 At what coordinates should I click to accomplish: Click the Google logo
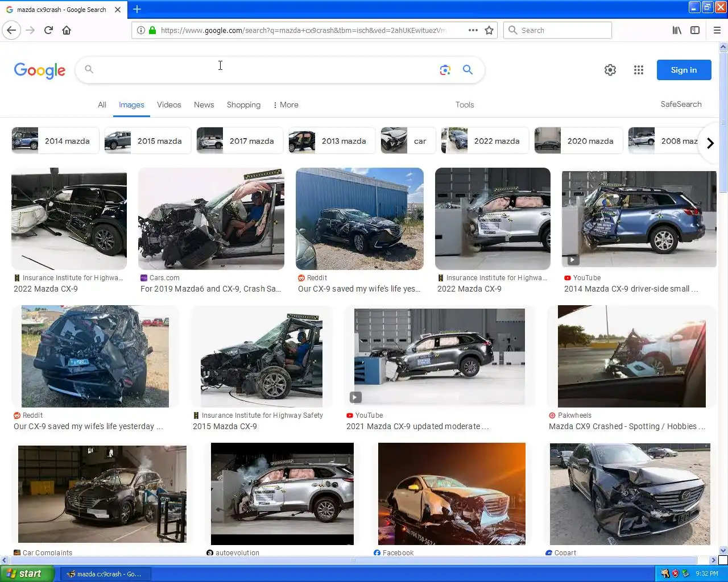pyautogui.click(x=40, y=70)
